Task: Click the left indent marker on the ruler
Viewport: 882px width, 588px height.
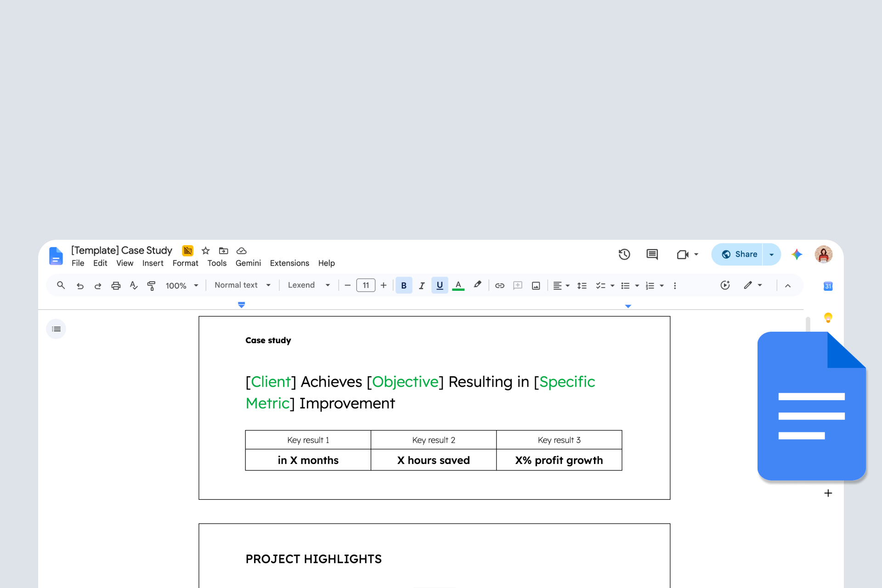Action: click(242, 305)
